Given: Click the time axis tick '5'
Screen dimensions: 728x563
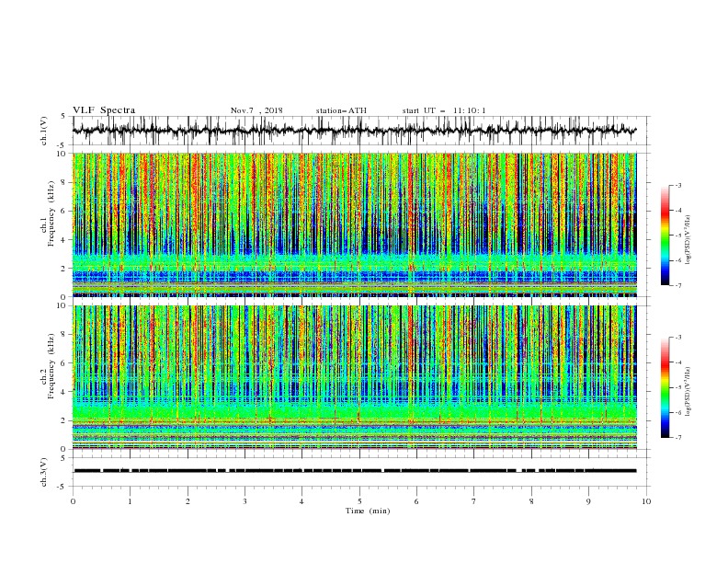Looking at the screenshot, I should (x=359, y=501).
